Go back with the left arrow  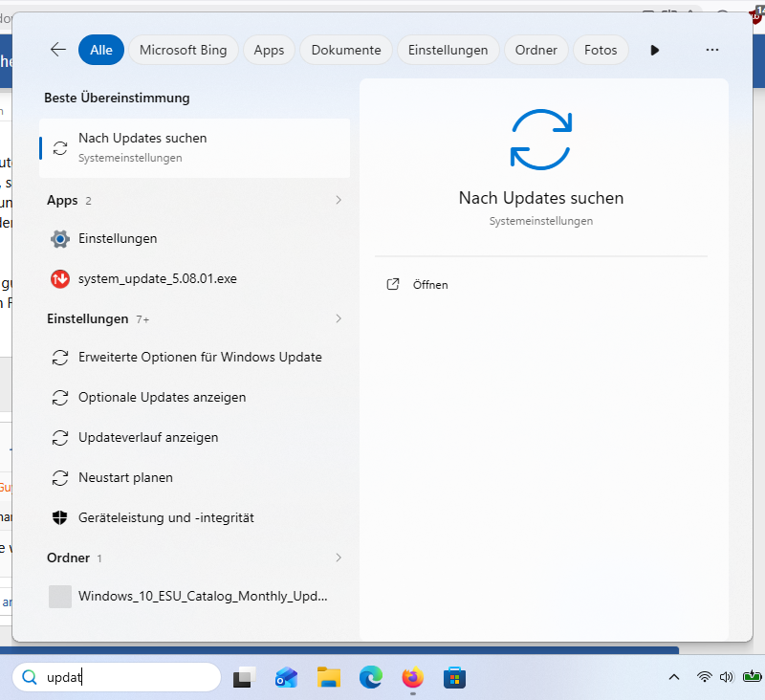[x=58, y=50]
